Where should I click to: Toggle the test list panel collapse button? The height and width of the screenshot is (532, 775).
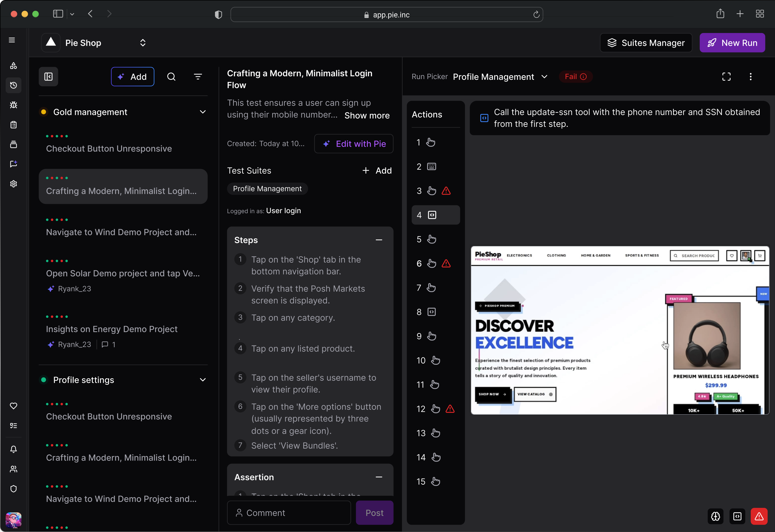(x=48, y=77)
